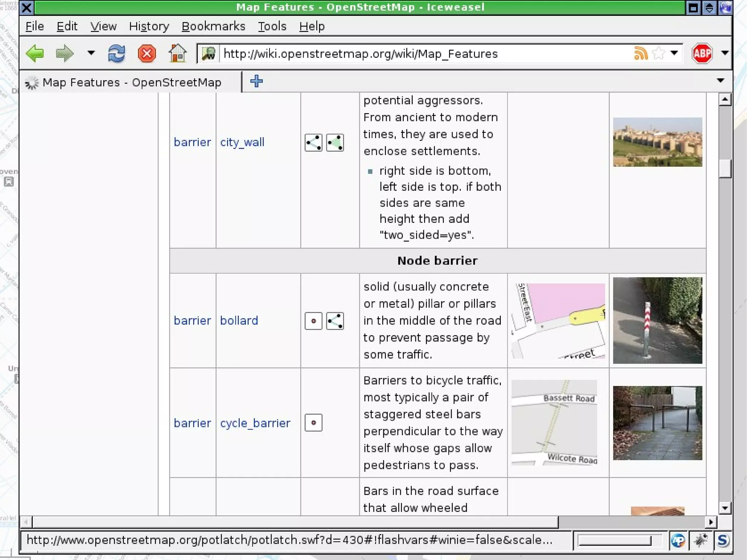
Task: Click the Reload page icon
Action: click(116, 54)
